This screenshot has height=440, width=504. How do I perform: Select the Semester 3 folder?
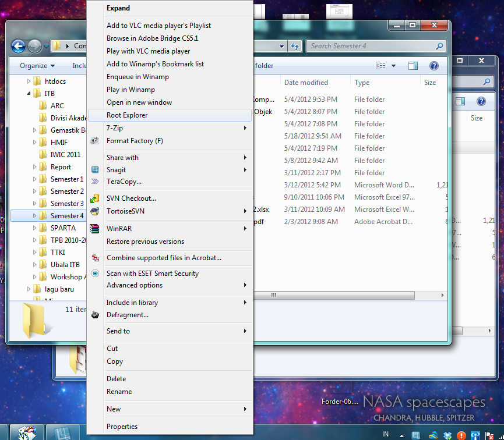click(69, 203)
